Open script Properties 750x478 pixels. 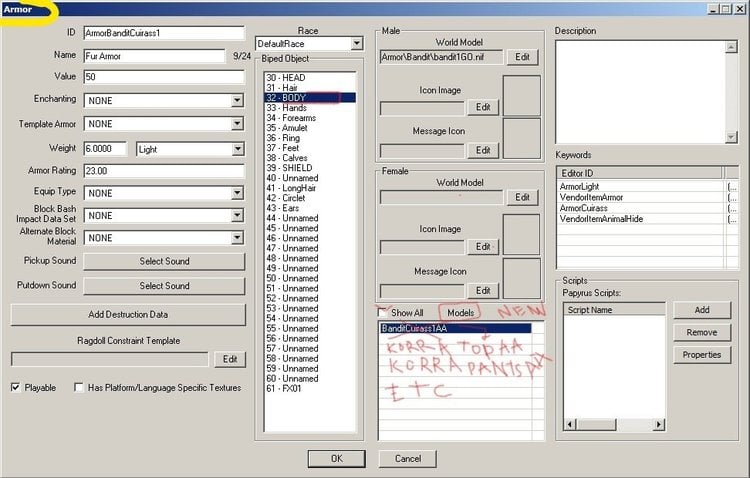coord(702,355)
